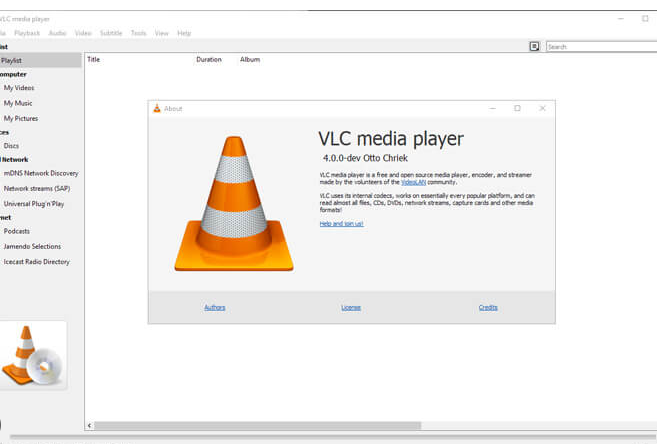657x444 pixels.
Task: Click the playlist Search field
Action: 602,46
